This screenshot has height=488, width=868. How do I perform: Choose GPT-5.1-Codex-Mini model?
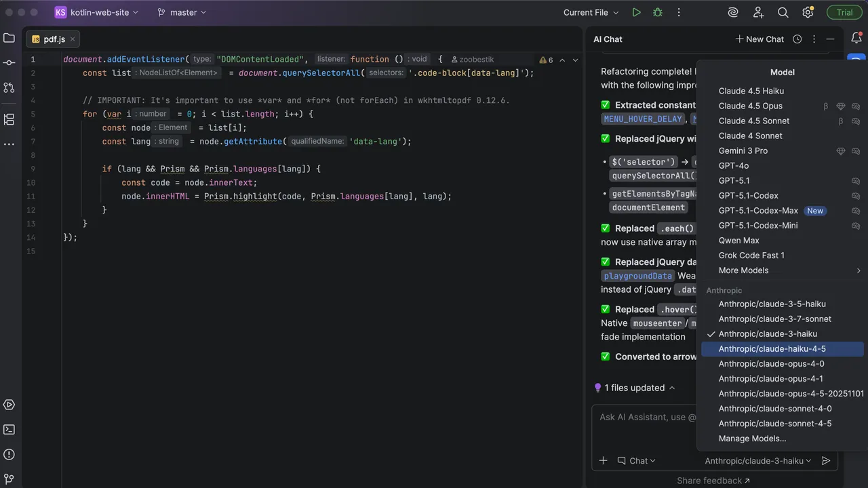coord(783,226)
